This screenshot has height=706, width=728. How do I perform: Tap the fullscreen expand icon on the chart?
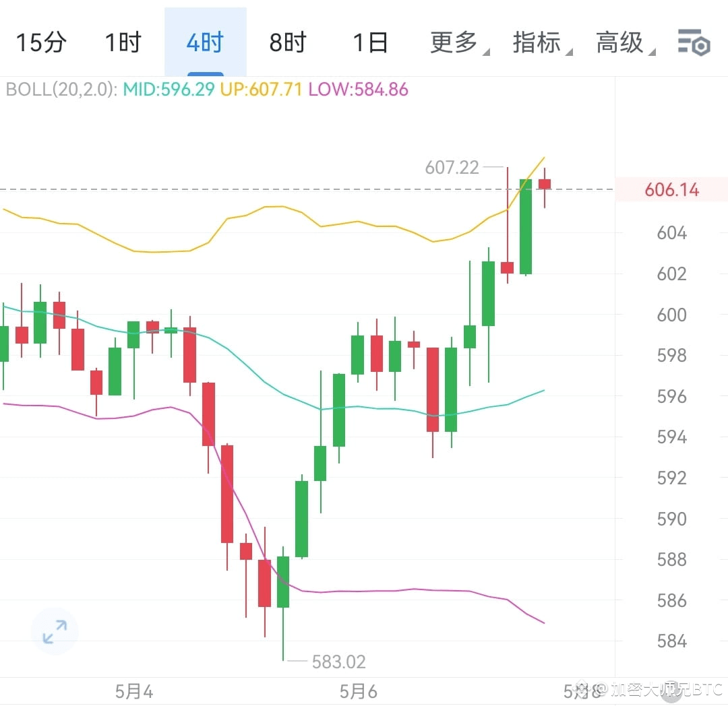(55, 631)
